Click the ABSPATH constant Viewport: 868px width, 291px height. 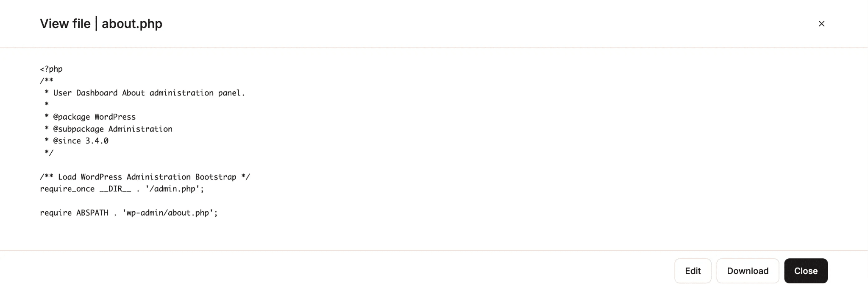click(x=92, y=213)
